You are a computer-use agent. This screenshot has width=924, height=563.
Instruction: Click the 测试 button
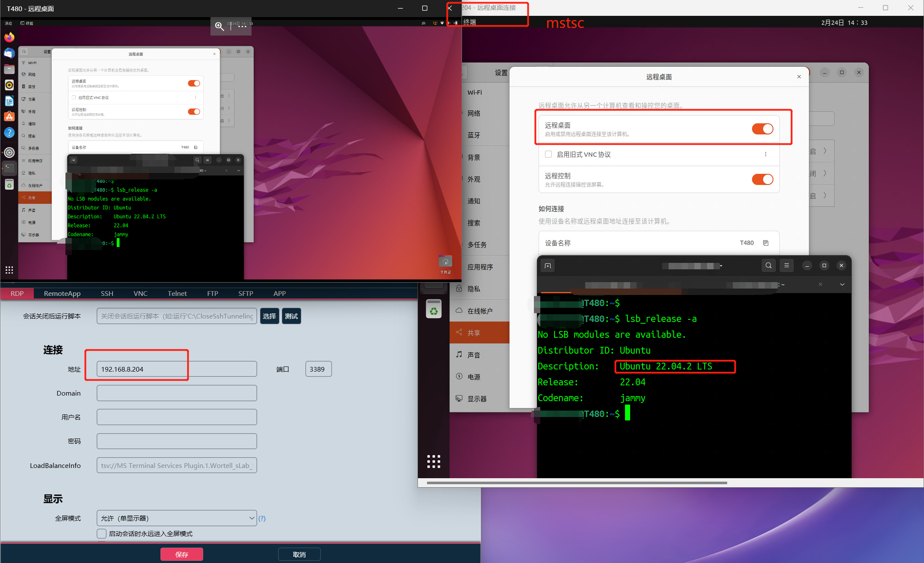click(x=291, y=316)
